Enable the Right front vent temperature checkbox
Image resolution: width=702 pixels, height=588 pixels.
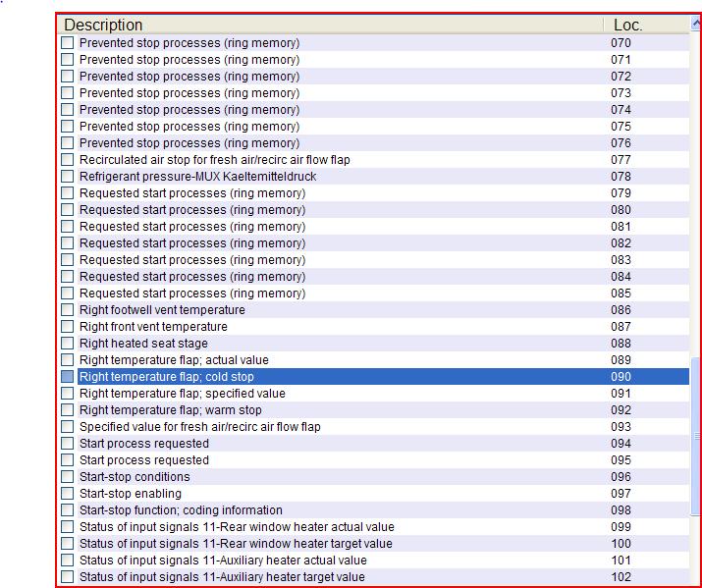point(67,327)
